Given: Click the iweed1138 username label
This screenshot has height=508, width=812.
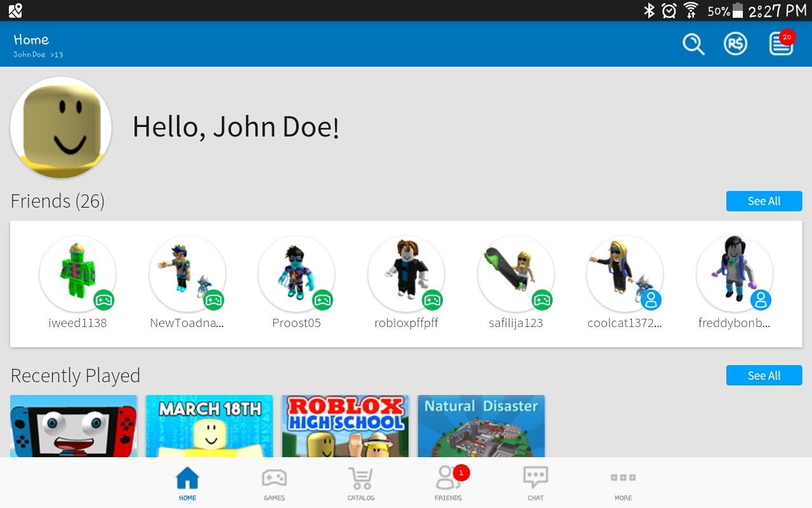Looking at the screenshot, I should (77, 323).
